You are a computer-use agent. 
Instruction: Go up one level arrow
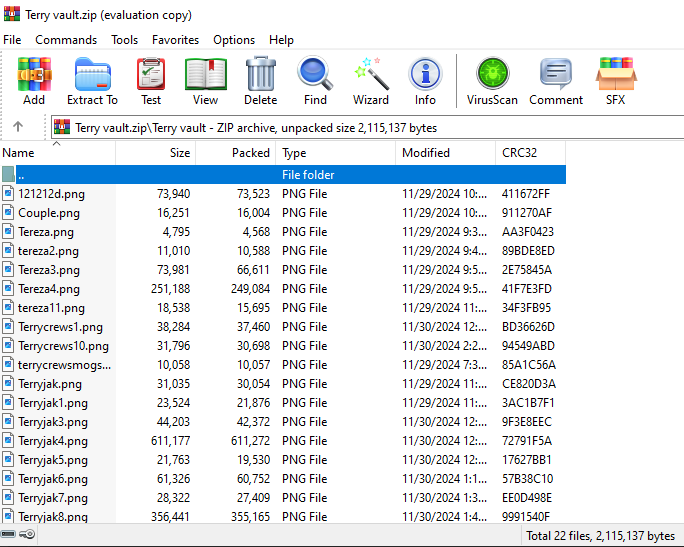coord(18,127)
